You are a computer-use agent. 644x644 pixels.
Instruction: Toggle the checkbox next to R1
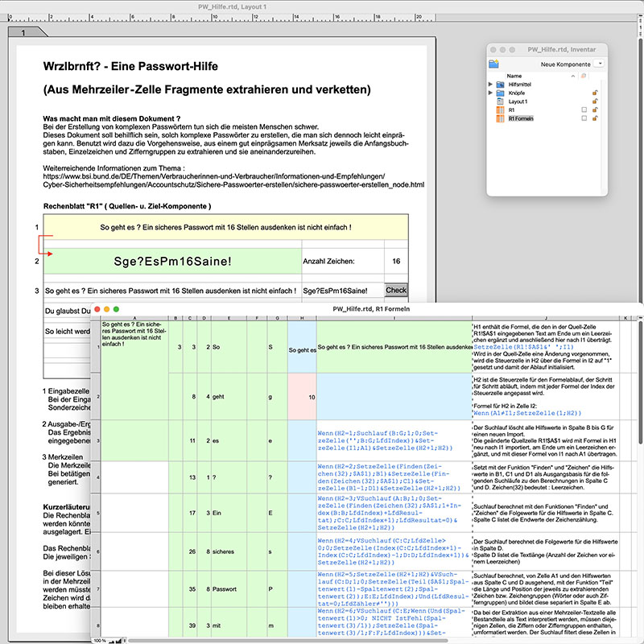(584, 110)
